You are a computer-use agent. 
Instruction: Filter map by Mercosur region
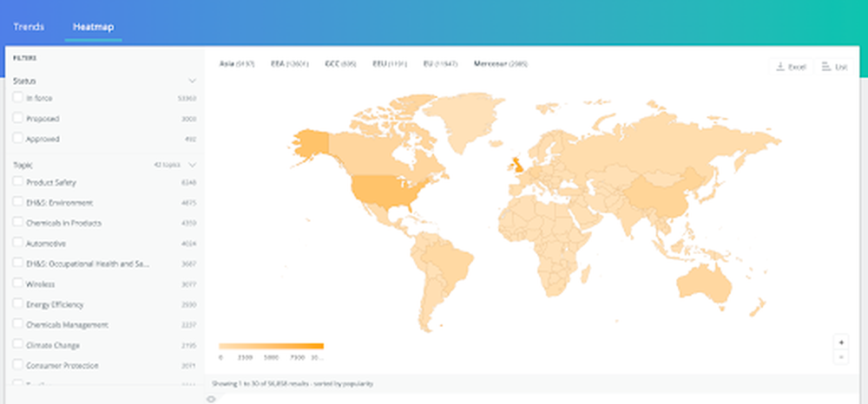[501, 64]
